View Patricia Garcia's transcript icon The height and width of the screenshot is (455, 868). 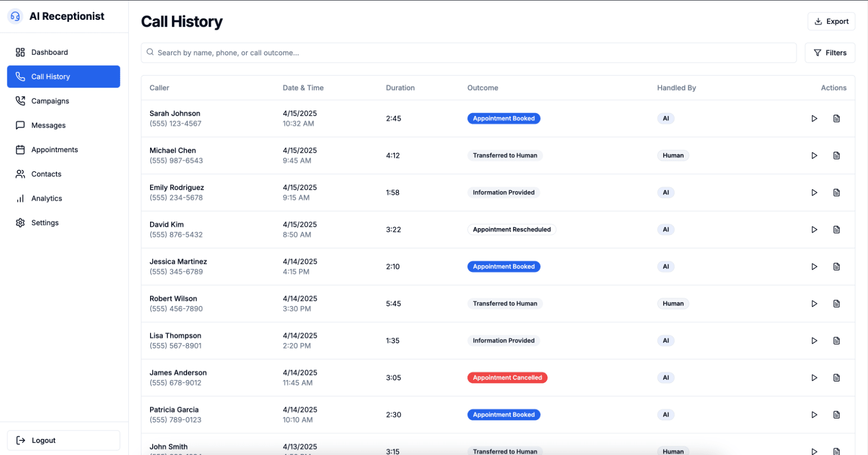[836, 415]
